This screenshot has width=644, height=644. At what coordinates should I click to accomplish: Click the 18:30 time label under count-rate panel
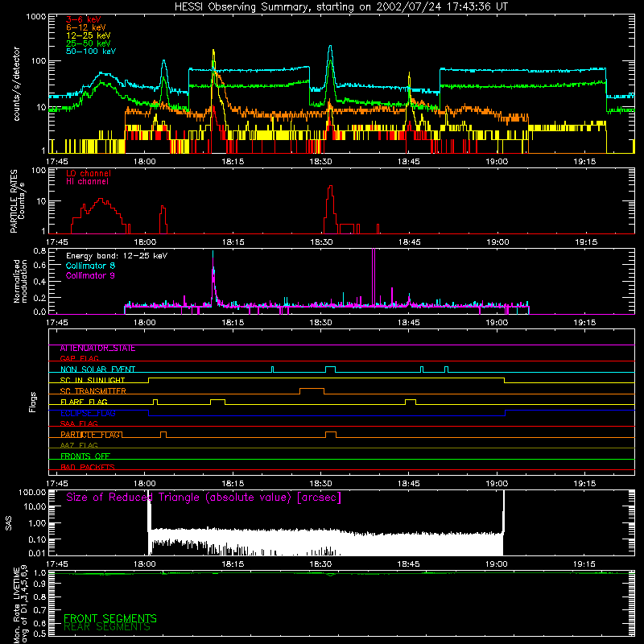[x=320, y=162]
